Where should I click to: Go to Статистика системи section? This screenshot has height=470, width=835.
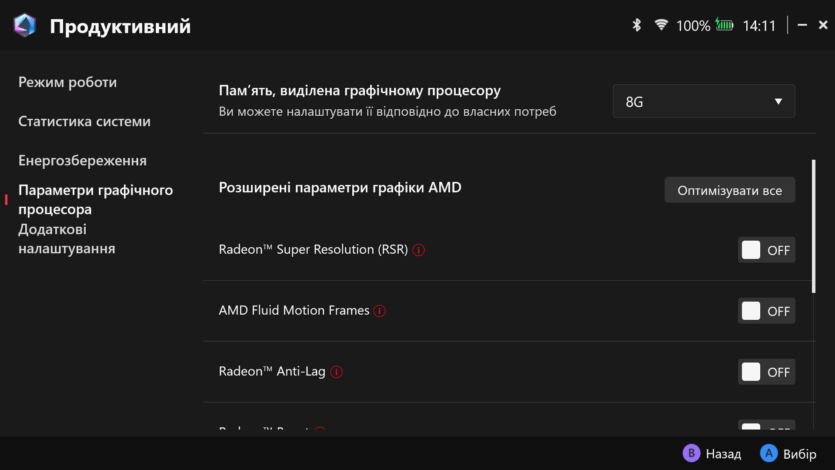click(x=84, y=121)
